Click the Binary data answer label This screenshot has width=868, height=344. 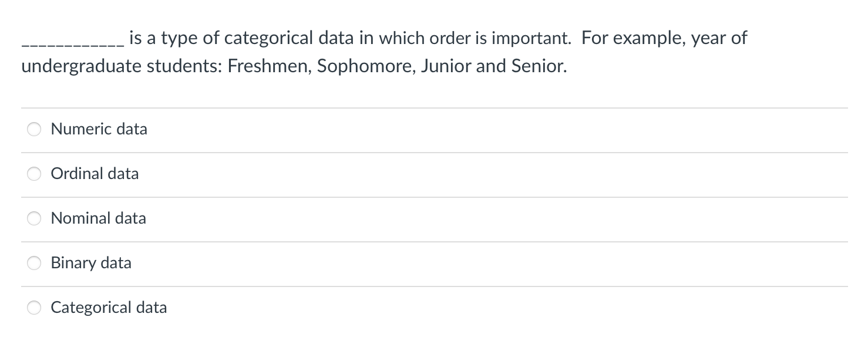[91, 263]
